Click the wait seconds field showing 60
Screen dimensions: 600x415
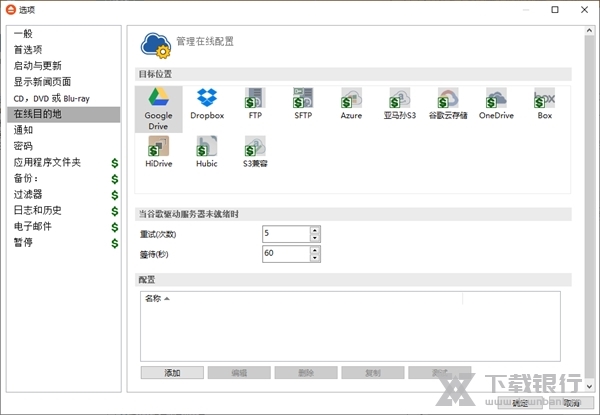point(286,254)
